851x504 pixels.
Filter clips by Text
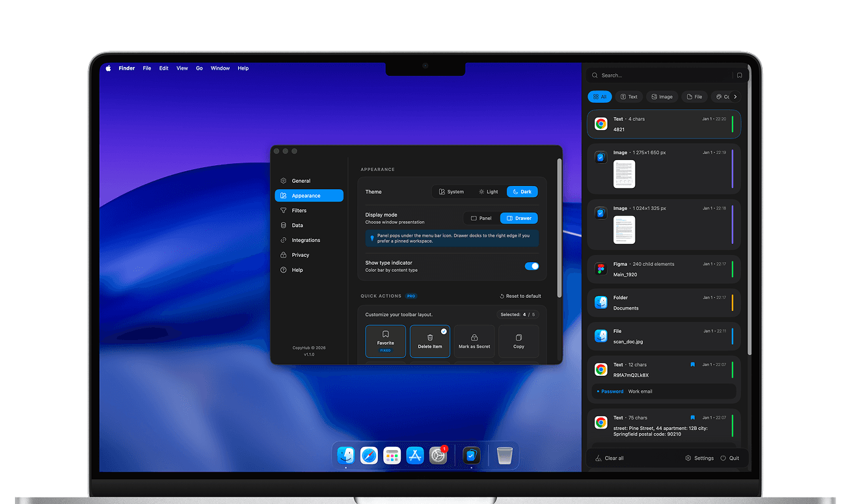(628, 97)
